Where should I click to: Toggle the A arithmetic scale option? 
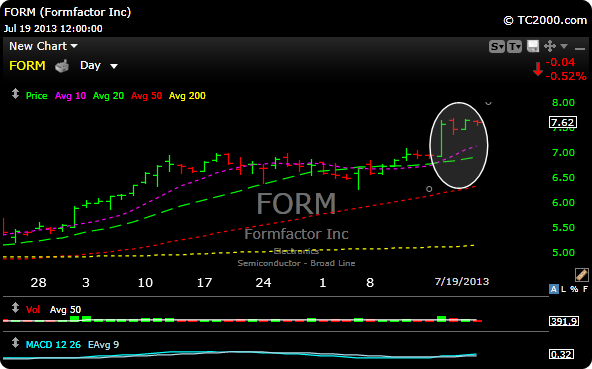(x=553, y=289)
